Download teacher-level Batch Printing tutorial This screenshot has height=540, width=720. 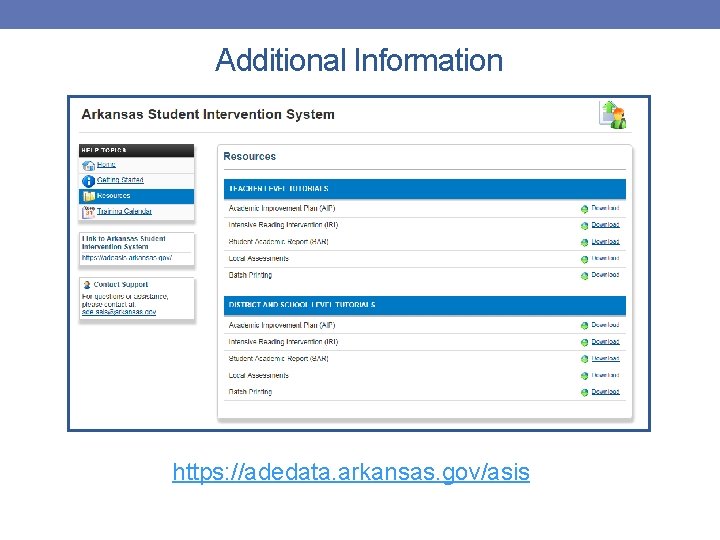[x=605, y=275]
